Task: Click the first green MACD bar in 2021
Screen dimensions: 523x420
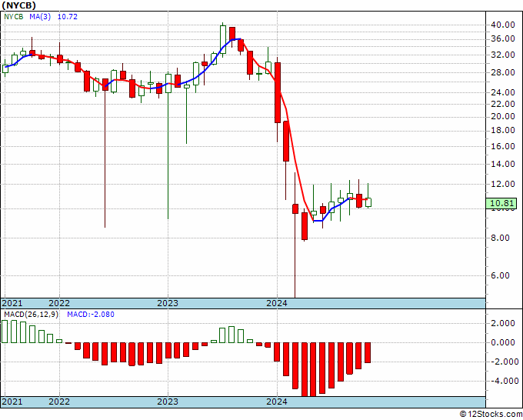Action: [x=5, y=332]
